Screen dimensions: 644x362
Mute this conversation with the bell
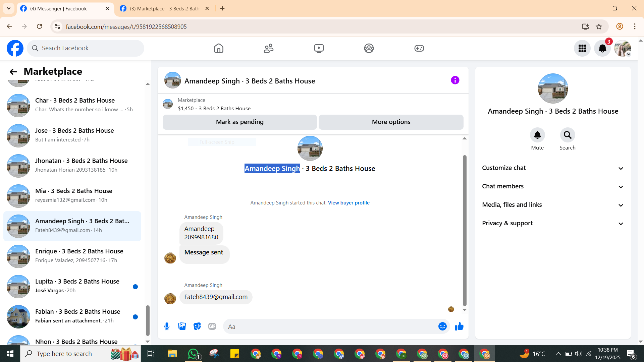[x=537, y=135]
